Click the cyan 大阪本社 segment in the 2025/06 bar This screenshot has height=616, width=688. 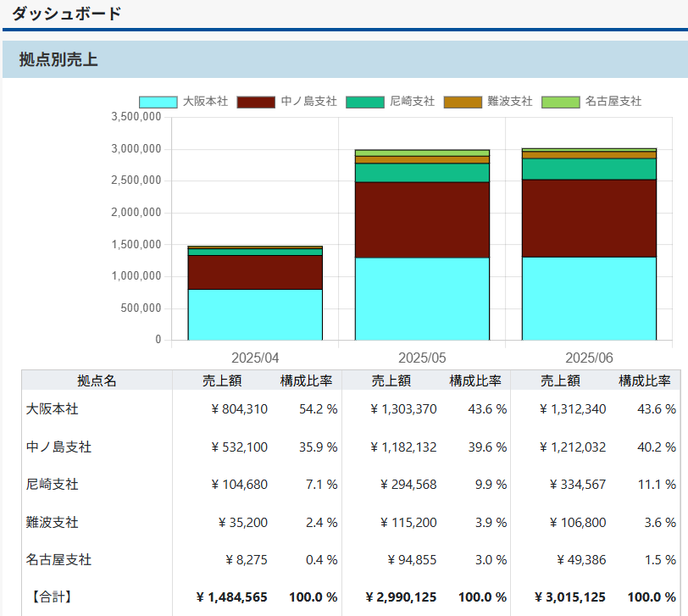coord(589,298)
